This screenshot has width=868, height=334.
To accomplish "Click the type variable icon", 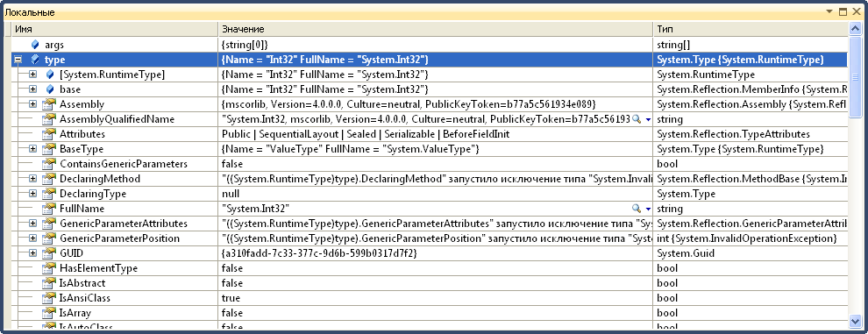I will coord(35,60).
